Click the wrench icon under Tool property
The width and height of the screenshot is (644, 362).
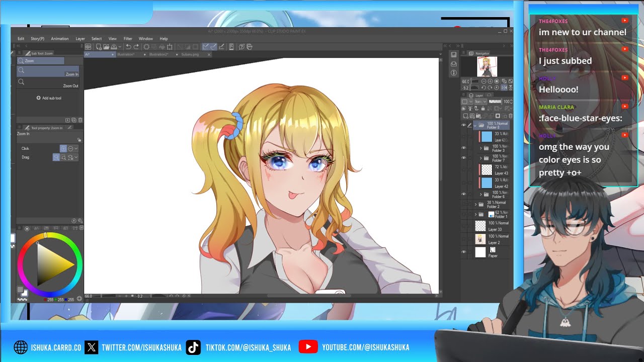click(80, 220)
